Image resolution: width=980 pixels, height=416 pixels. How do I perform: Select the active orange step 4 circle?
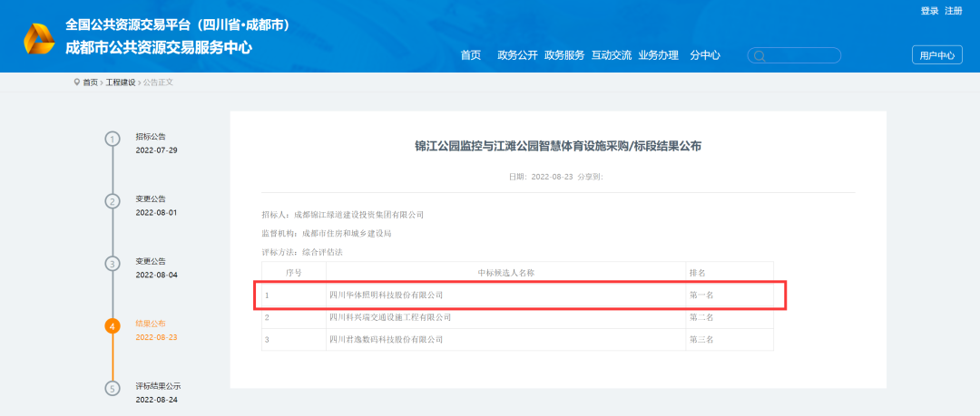point(112,326)
